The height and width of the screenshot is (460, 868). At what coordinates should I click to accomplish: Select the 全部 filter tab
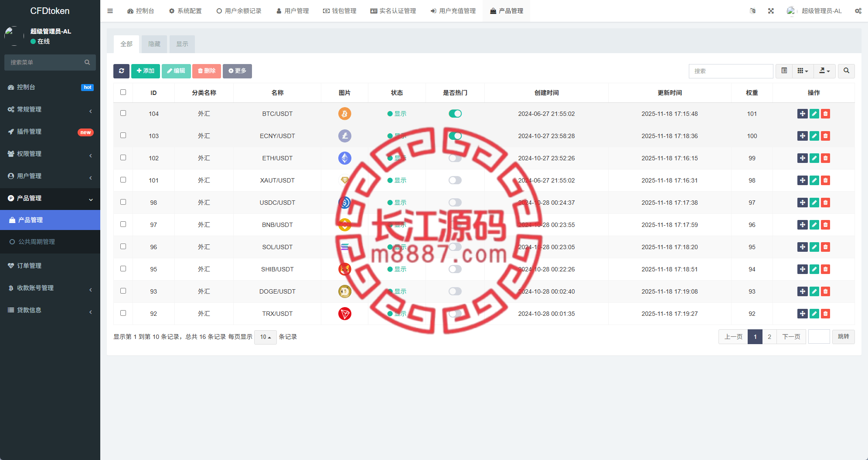pyautogui.click(x=126, y=44)
